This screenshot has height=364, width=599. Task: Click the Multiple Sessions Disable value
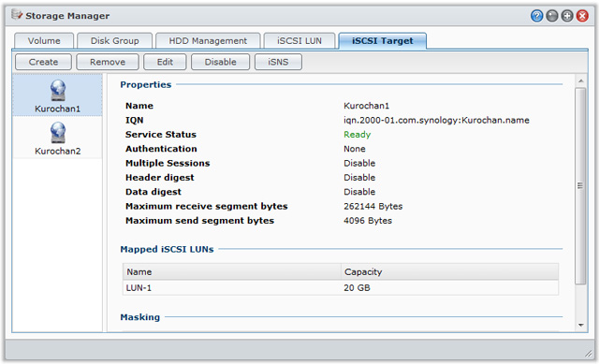(359, 163)
